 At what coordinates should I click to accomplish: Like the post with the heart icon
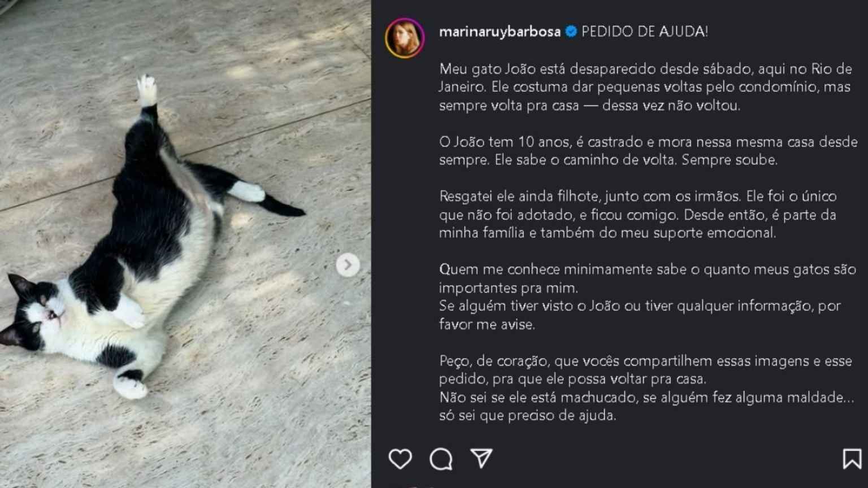point(400,459)
